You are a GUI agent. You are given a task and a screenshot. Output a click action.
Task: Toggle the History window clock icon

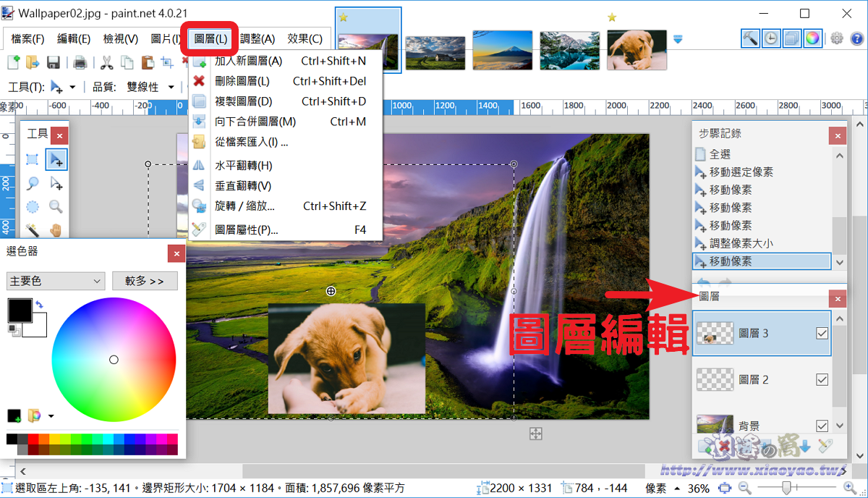coord(772,38)
